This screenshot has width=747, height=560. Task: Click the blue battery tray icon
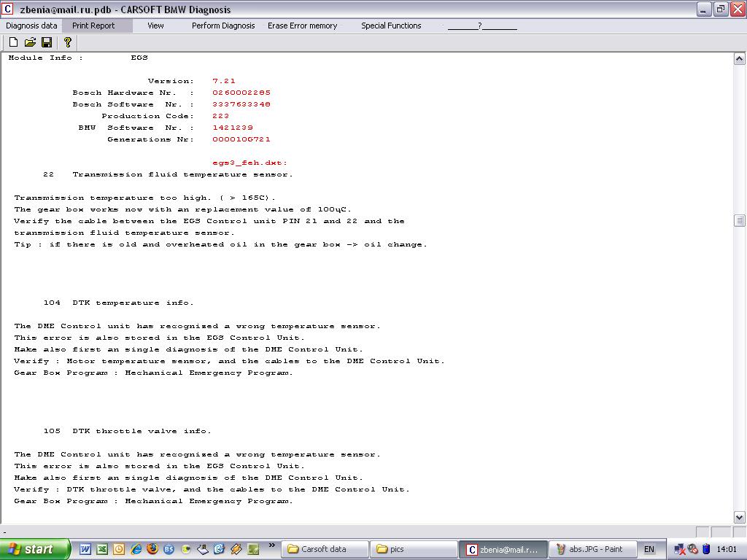[x=706, y=550]
